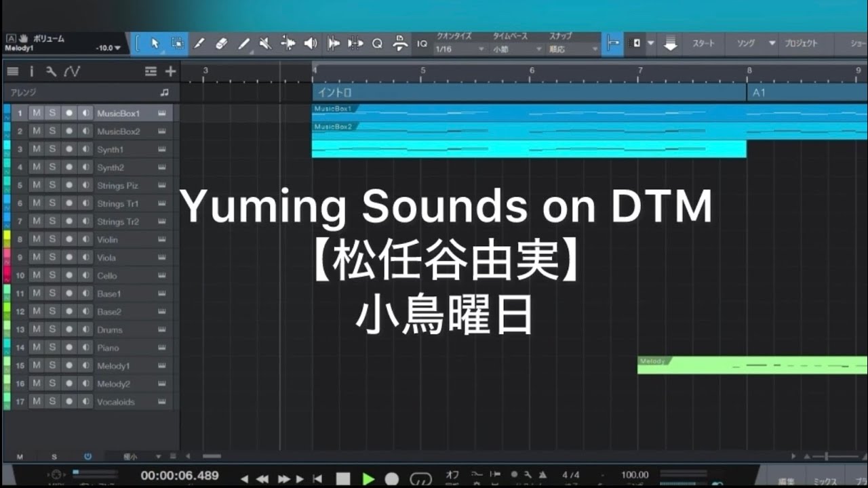Screen dimensions: 868x488
Task: Switch to the Project page
Action: click(801, 43)
